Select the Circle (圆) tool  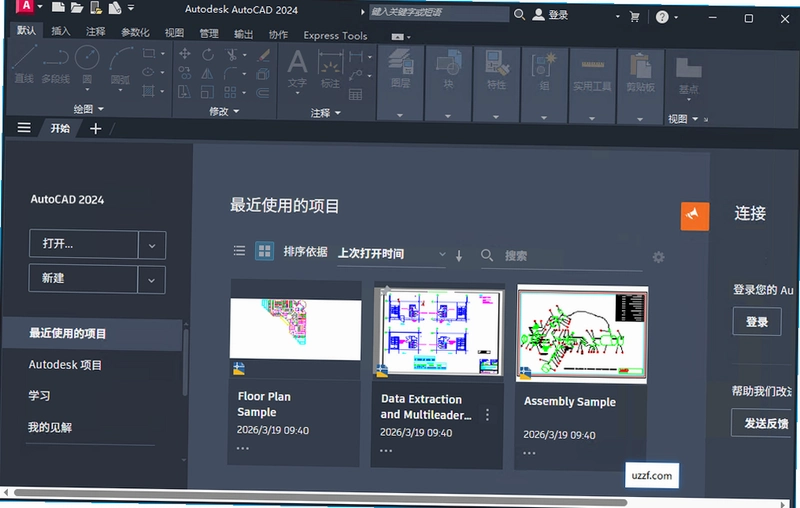tap(87, 65)
